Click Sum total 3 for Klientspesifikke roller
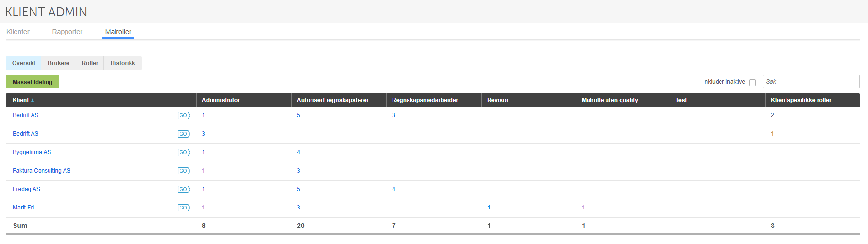Image resolution: width=868 pixels, height=244 pixels. tap(773, 226)
